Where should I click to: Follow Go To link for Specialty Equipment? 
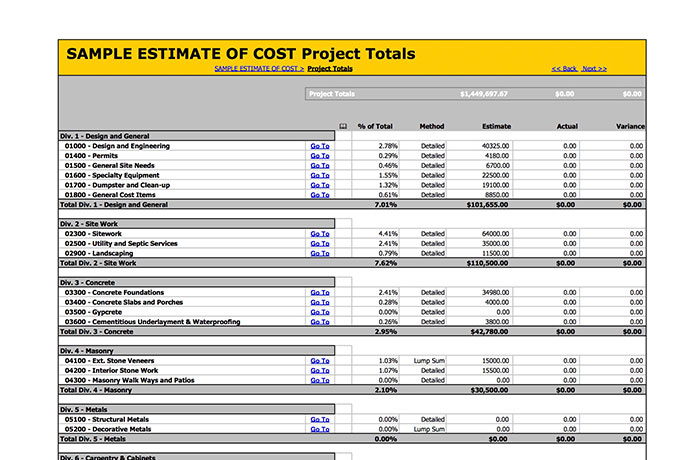coord(319,175)
